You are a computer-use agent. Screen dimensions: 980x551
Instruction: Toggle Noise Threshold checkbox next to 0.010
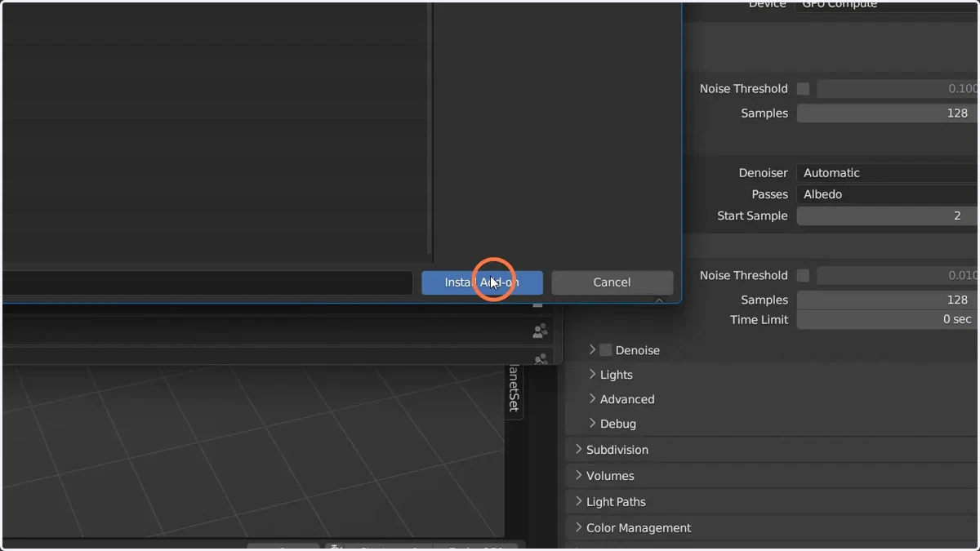coord(803,276)
